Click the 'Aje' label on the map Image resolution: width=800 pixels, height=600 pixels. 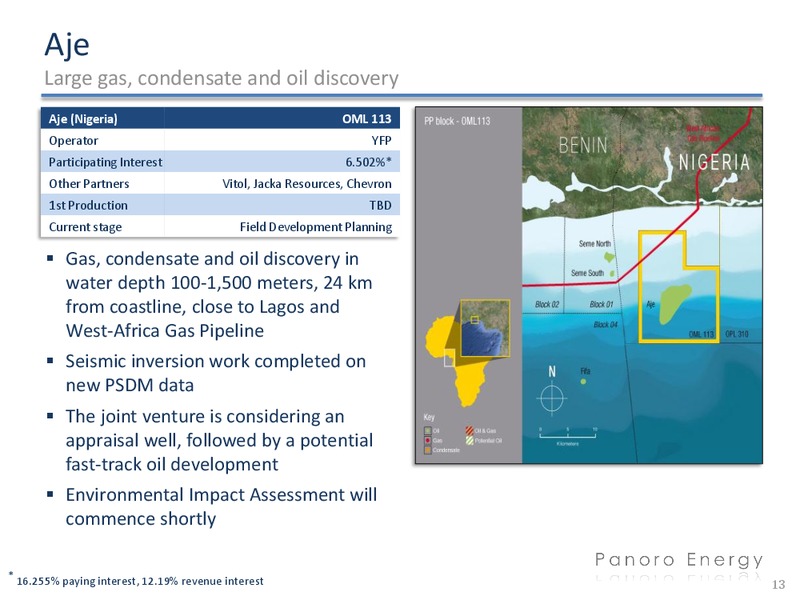651,304
